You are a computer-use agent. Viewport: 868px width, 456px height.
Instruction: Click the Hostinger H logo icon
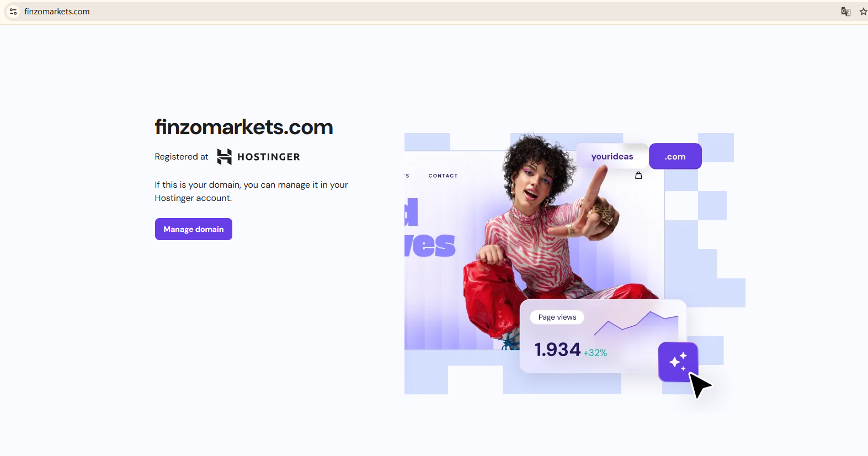point(225,157)
